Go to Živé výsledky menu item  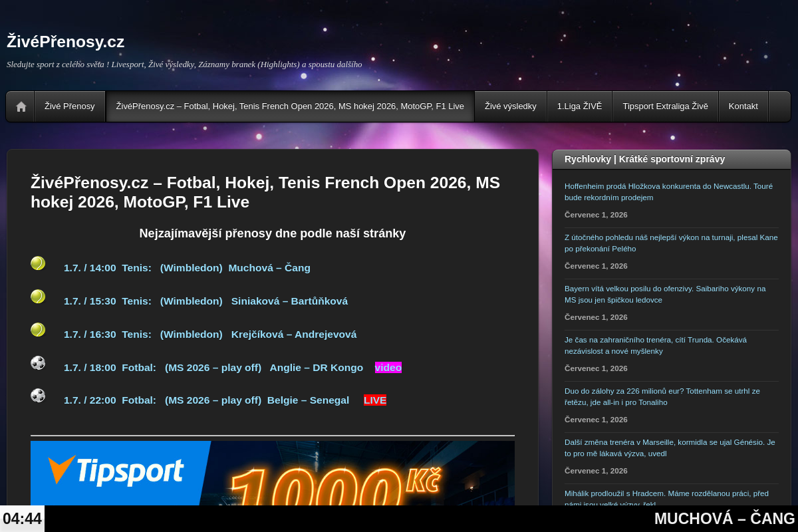point(511,106)
